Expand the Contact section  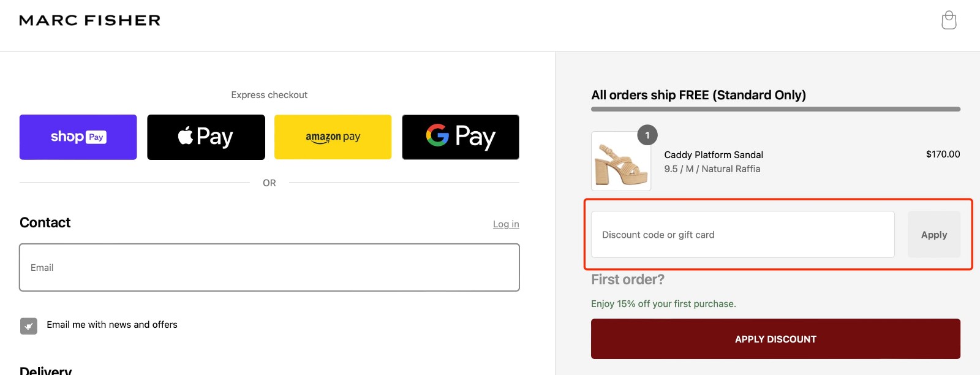tap(45, 222)
